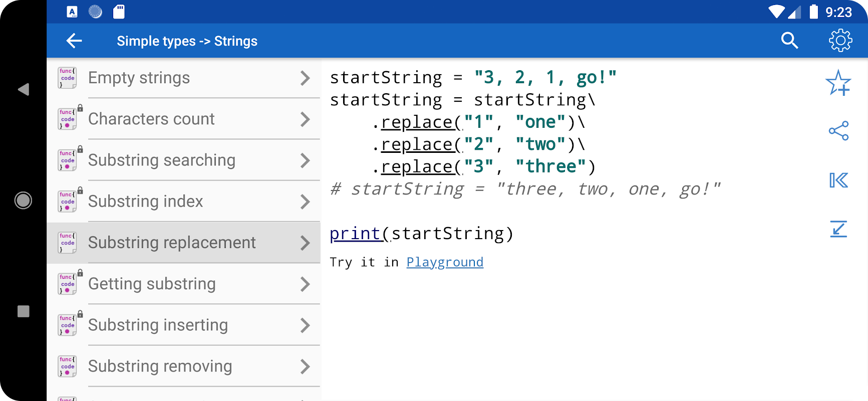Screen dimensions: 868x401
Task: Select Substring replacement list item
Action: (x=172, y=243)
